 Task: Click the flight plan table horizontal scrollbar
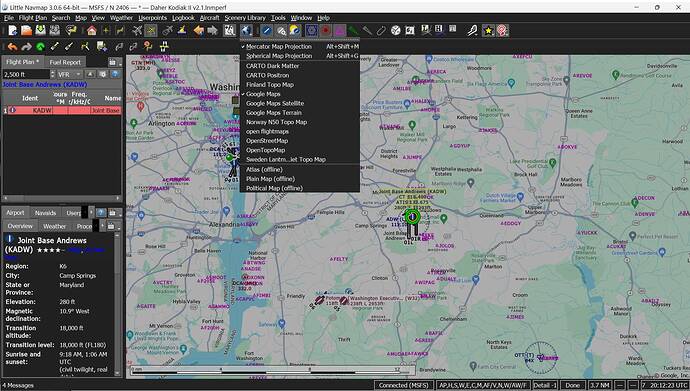(x=62, y=198)
